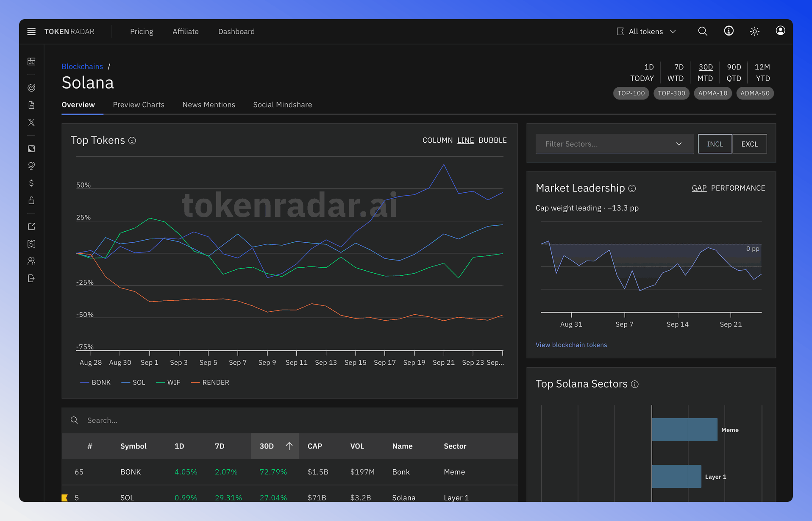The width and height of the screenshot is (812, 521).
Task: Click the Blockchains breadcrumb link
Action: pyautogui.click(x=82, y=67)
